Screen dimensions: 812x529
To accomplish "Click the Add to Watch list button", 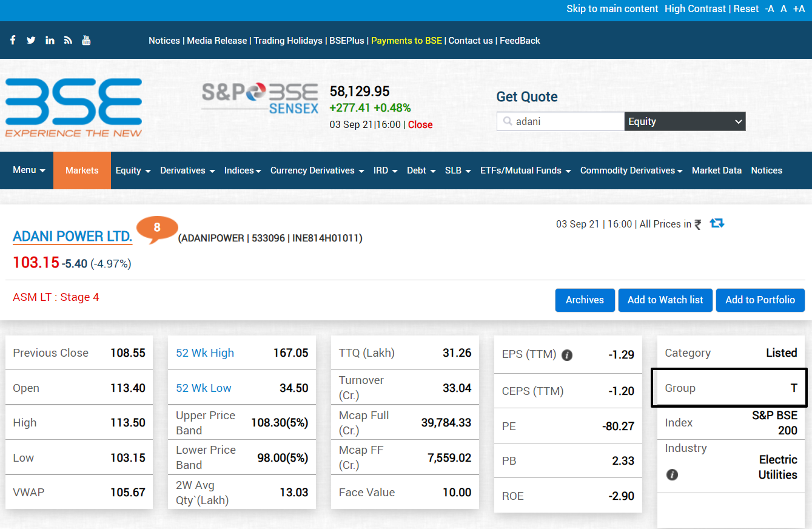I will (x=665, y=300).
